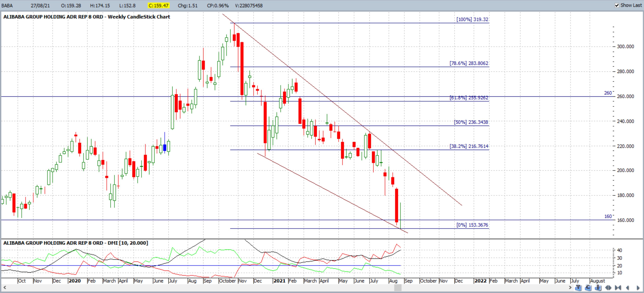Image resolution: width=644 pixels, height=293 pixels.
Task: Click the DMI axis value 40
Action: pos(619,250)
